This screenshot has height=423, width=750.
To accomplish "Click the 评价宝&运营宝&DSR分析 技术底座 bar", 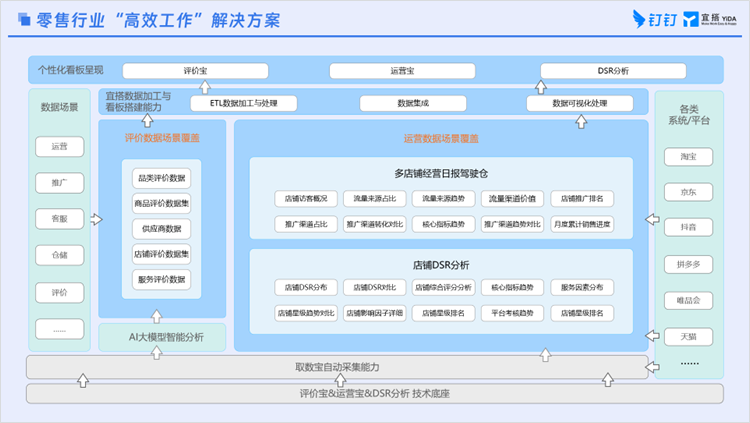I will (375, 393).
